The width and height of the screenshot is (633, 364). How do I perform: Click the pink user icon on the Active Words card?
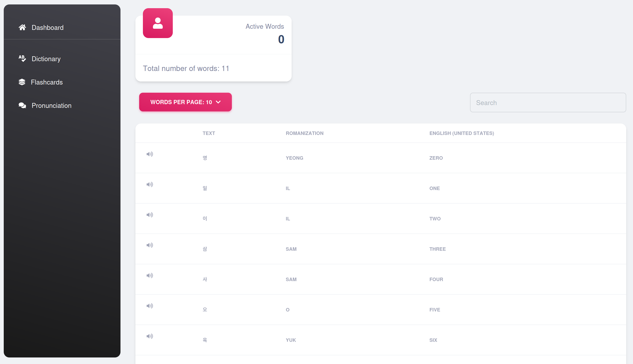[x=158, y=23]
